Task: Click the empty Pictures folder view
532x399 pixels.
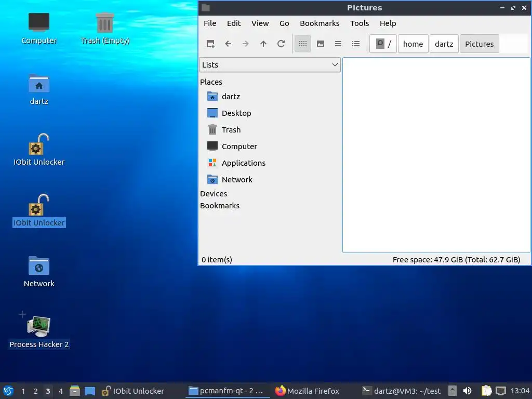Action: 436,155
